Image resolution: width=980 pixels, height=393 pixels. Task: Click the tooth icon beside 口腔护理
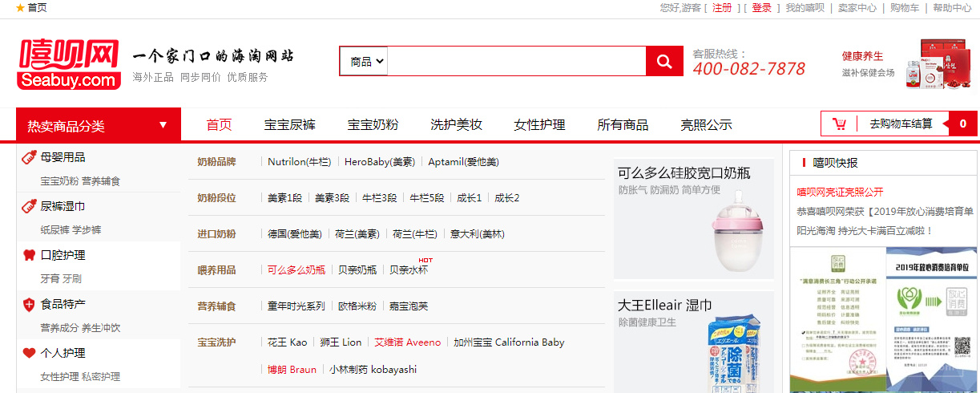[29, 255]
